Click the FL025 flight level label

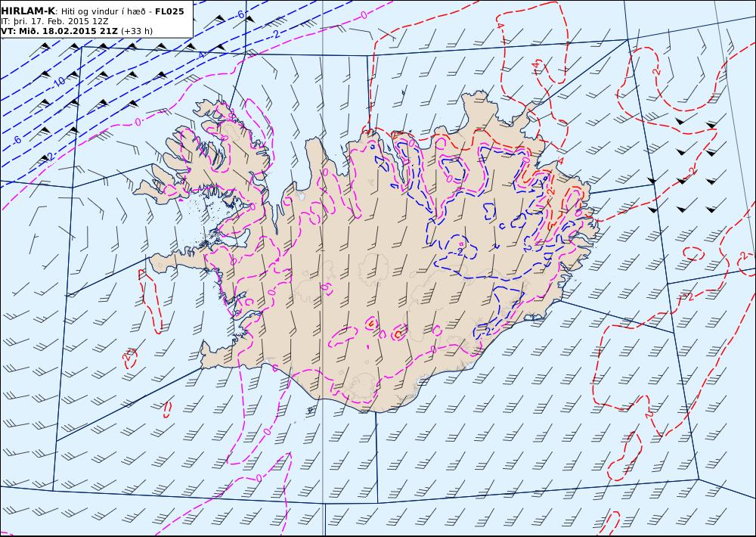(x=169, y=11)
